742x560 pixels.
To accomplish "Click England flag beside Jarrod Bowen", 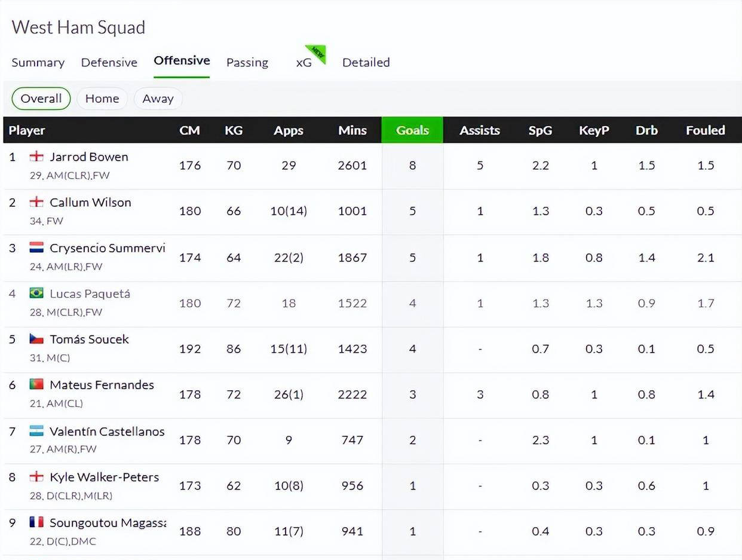I will pyautogui.click(x=36, y=157).
